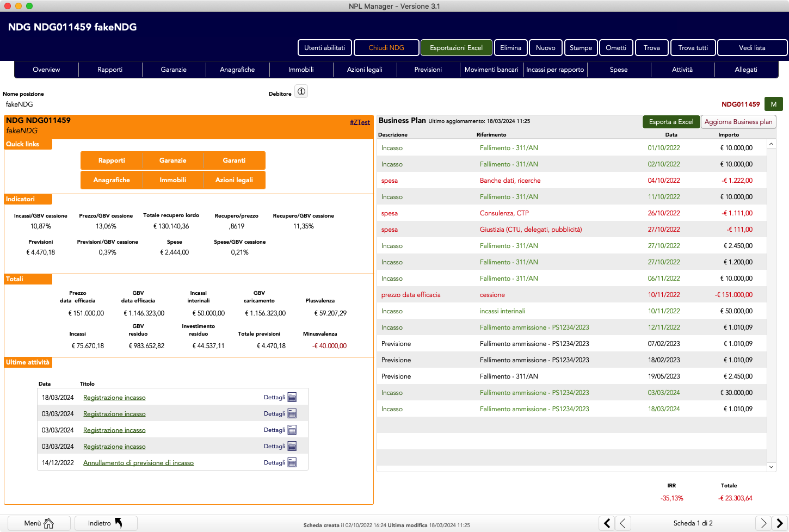The width and height of the screenshot is (789, 532).
Task: Click Esporta a Excel button
Action: click(x=671, y=122)
